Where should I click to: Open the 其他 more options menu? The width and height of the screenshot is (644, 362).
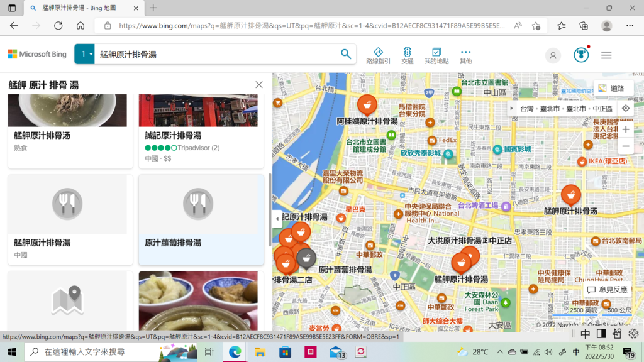click(x=465, y=55)
